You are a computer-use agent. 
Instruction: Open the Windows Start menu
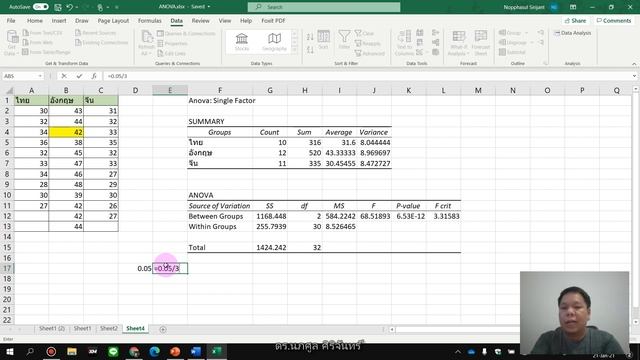(x=9, y=351)
